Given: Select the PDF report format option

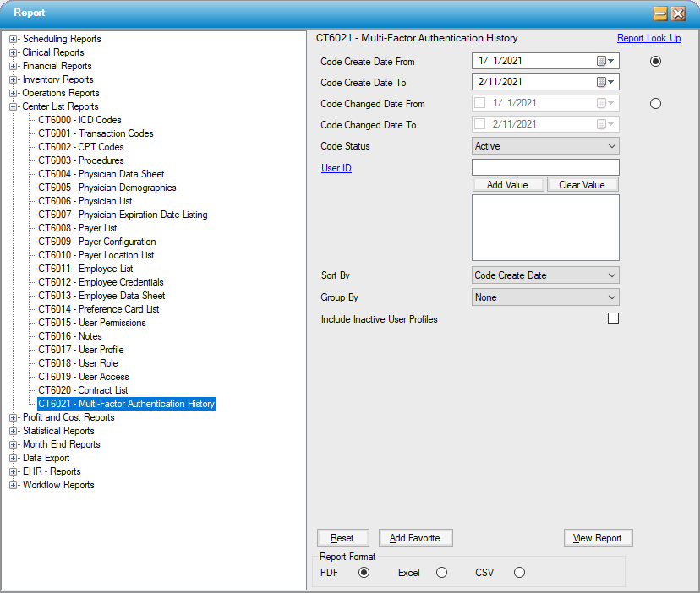Looking at the screenshot, I should coord(364,573).
